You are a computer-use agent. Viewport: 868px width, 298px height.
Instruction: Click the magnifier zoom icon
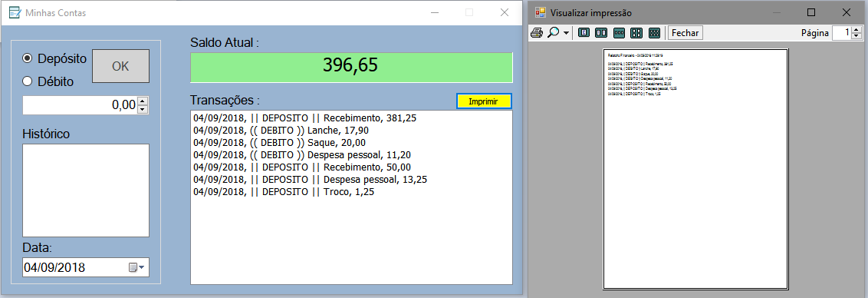tap(553, 33)
